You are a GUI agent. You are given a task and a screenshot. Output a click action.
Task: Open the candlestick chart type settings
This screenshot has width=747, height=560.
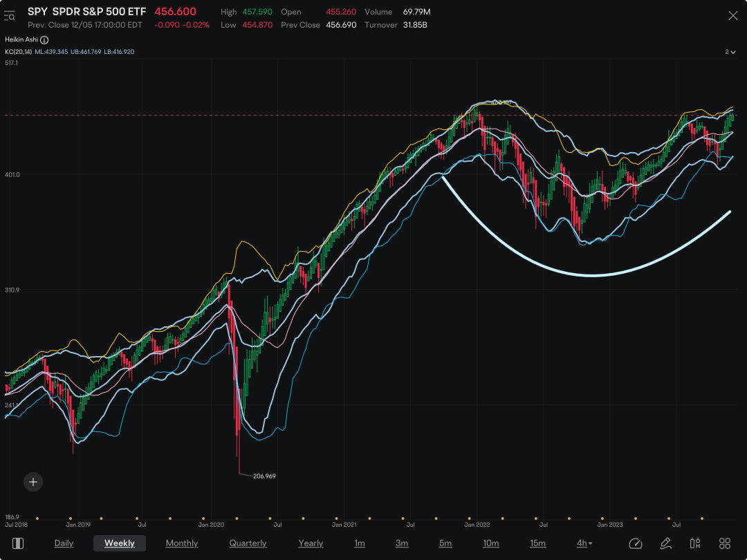tap(695, 543)
